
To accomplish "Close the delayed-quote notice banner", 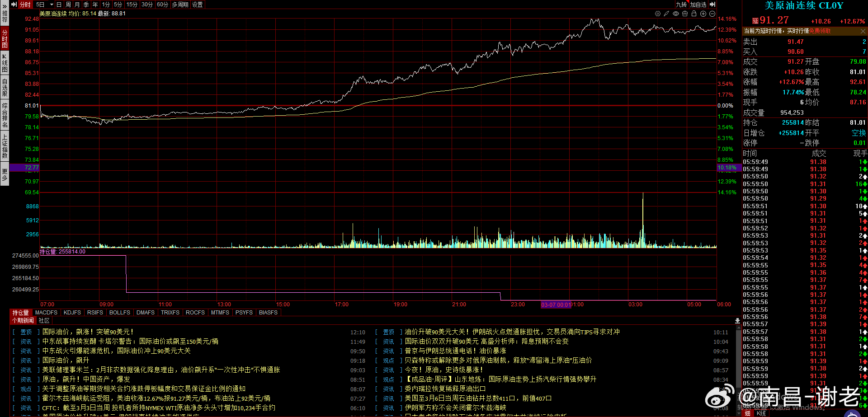I will coord(863,31).
